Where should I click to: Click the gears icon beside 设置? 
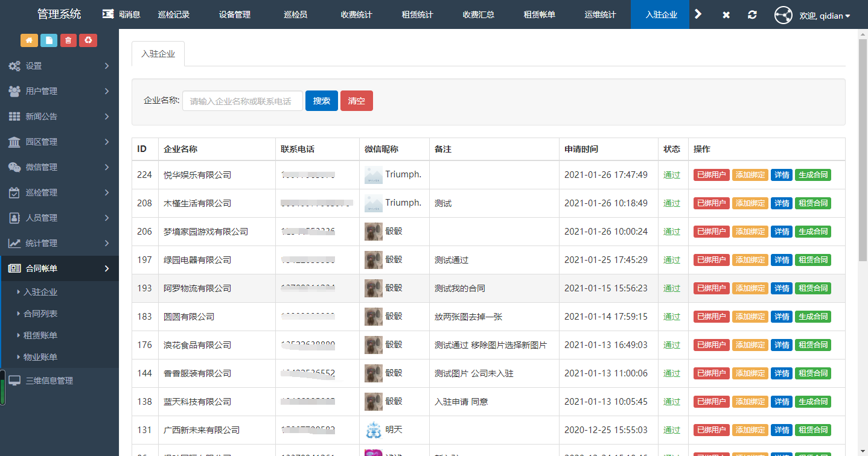(14, 66)
